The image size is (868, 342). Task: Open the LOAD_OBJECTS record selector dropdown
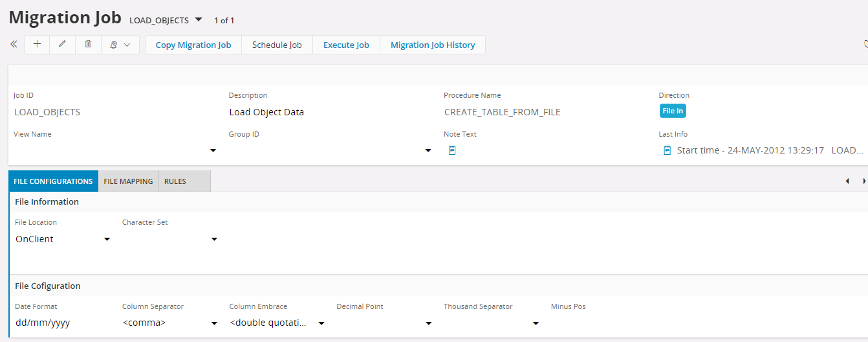(x=199, y=19)
